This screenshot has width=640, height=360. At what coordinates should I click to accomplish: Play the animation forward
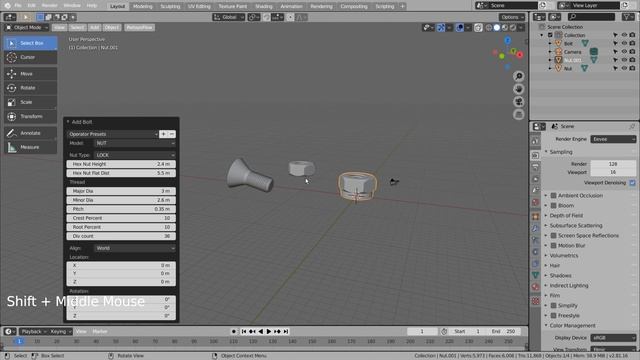[269, 331]
